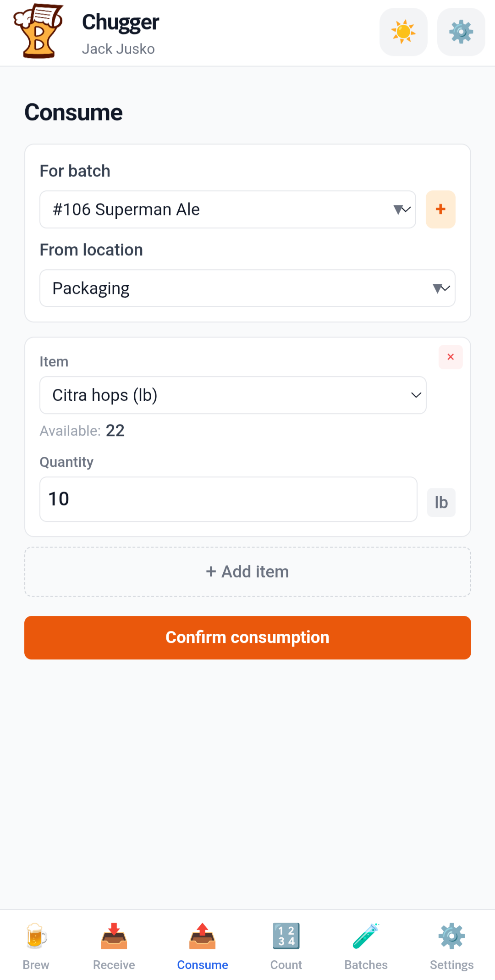The width and height of the screenshot is (495, 980).
Task: Select the Quantity input showing 10
Action: click(x=228, y=499)
